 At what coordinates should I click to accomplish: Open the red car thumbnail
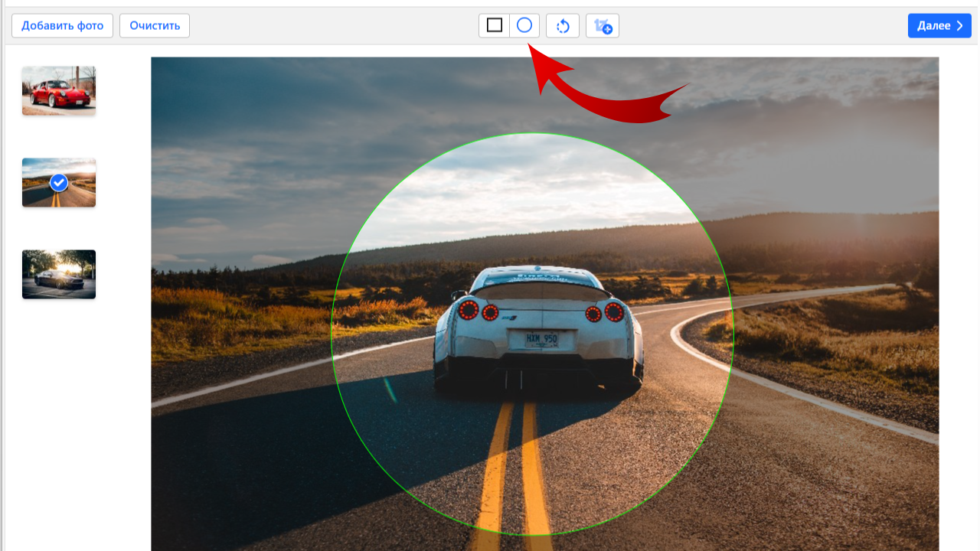(59, 90)
